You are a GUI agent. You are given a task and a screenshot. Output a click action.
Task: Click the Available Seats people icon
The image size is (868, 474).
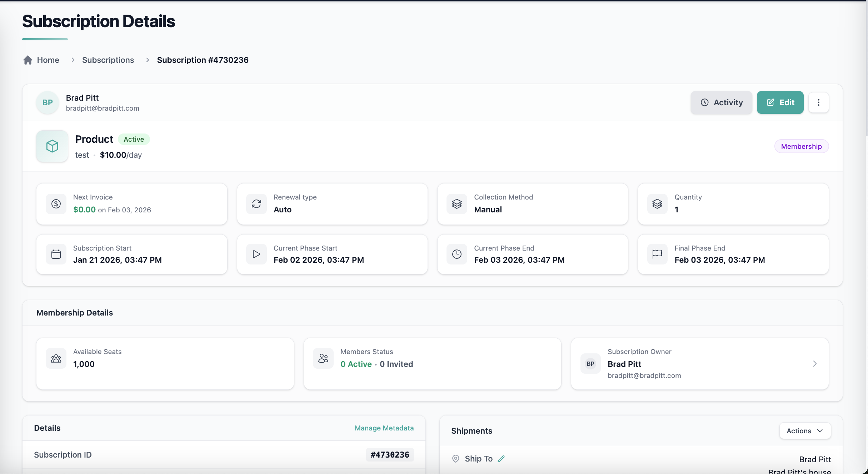coord(56,358)
